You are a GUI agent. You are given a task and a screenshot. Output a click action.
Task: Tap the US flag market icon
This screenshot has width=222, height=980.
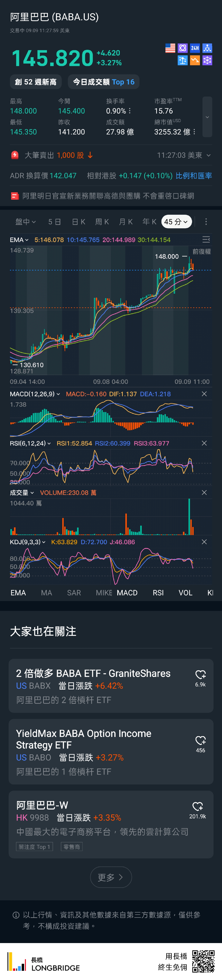(x=170, y=48)
